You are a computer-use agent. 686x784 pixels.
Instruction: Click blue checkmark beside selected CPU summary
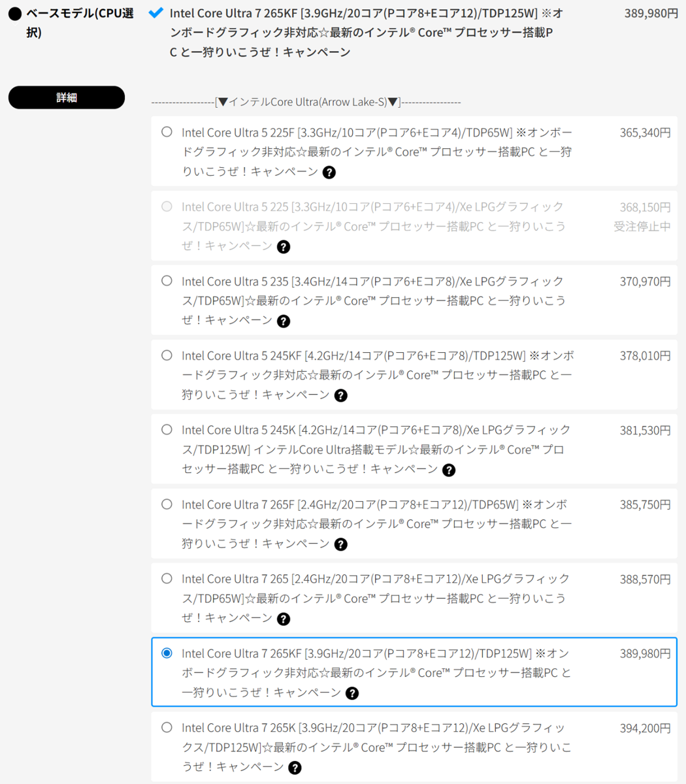[x=155, y=12]
